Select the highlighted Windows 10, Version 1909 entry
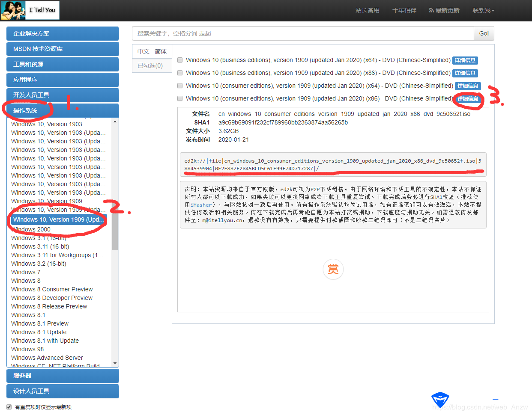The width and height of the screenshot is (532, 415). [x=59, y=219]
